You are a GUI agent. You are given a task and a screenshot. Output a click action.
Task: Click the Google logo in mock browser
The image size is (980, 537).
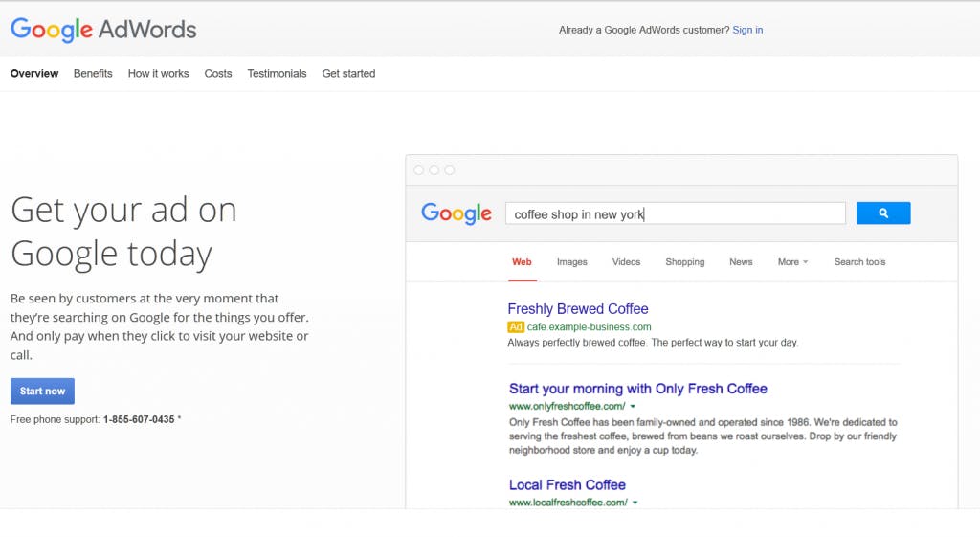pos(457,213)
